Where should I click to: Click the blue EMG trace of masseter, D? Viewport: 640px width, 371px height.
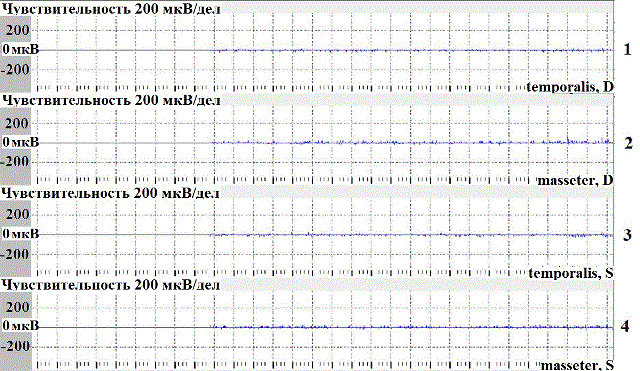click(x=413, y=142)
